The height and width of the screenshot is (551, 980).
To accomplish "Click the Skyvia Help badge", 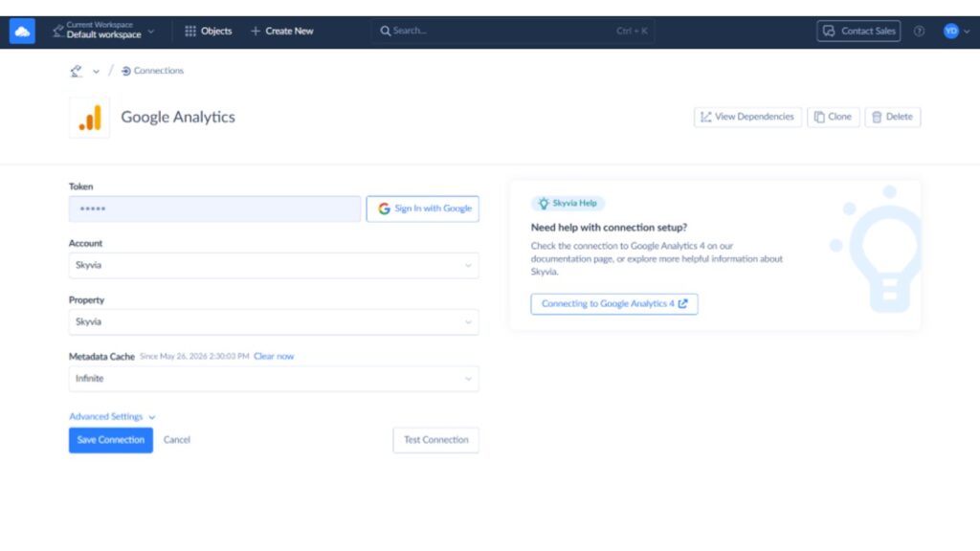I will [568, 203].
